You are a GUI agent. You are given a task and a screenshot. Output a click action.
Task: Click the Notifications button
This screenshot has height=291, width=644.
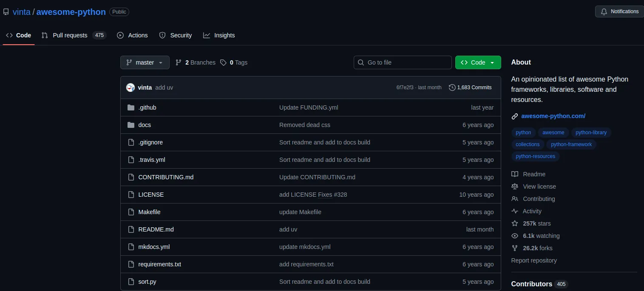[620, 11]
